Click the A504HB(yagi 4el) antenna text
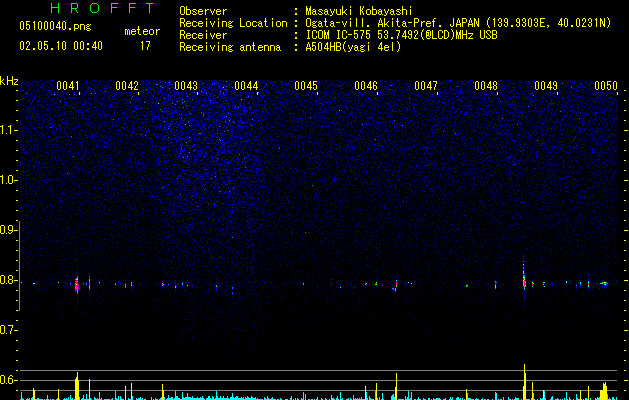This screenshot has width=629, height=400. [353, 47]
